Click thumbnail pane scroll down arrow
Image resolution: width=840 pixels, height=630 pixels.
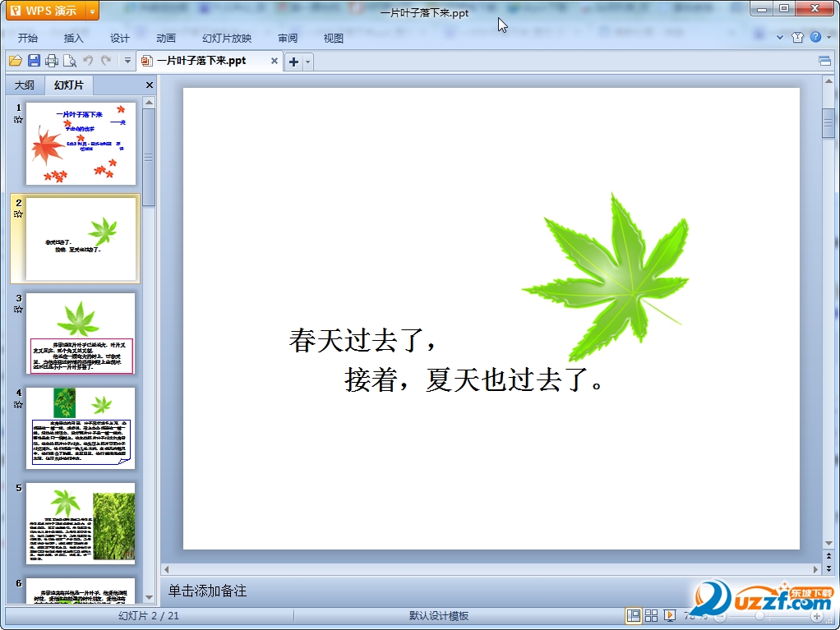[x=150, y=597]
